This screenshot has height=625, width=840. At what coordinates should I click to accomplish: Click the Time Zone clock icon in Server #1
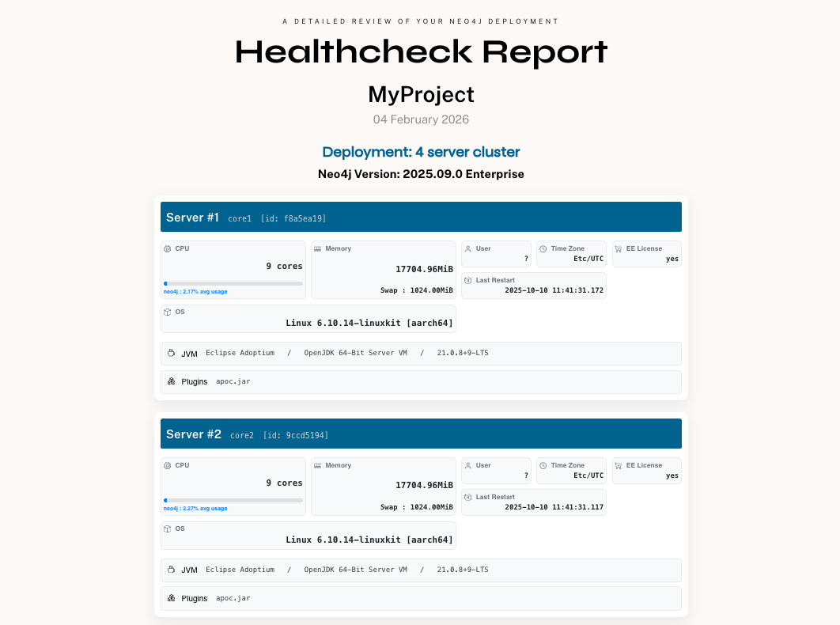pyautogui.click(x=543, y=248)
